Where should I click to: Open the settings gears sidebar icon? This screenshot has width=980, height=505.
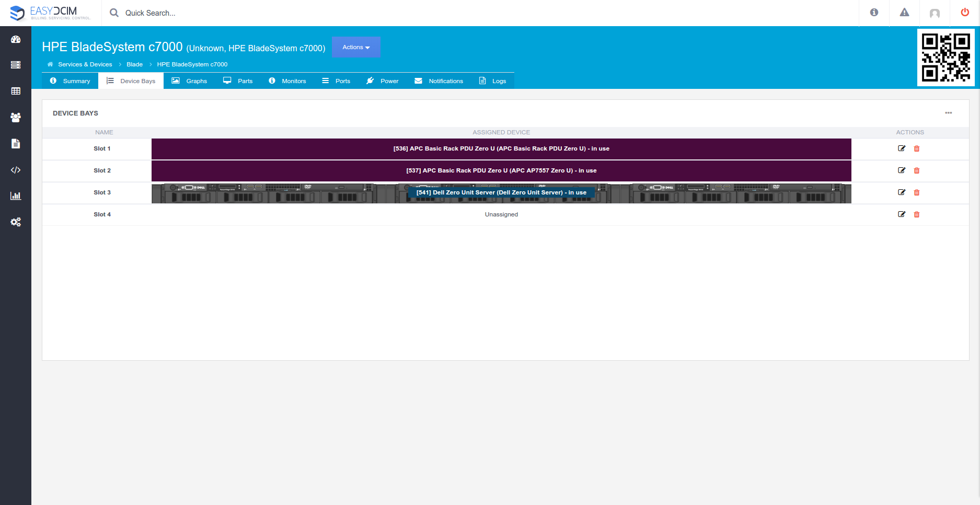[16, 222]
